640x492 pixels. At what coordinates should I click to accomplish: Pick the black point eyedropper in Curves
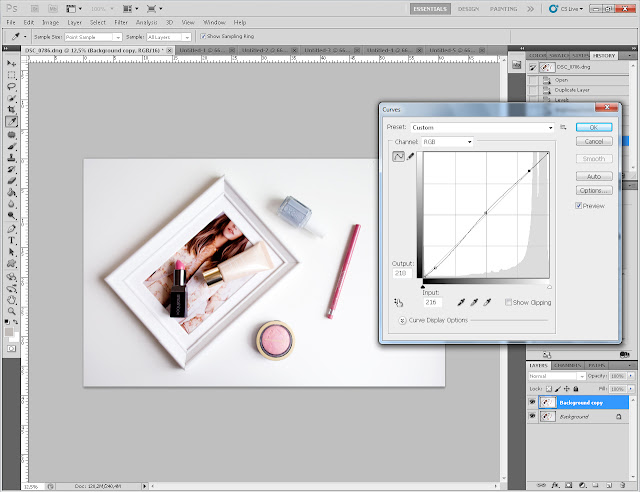point(461,302)
